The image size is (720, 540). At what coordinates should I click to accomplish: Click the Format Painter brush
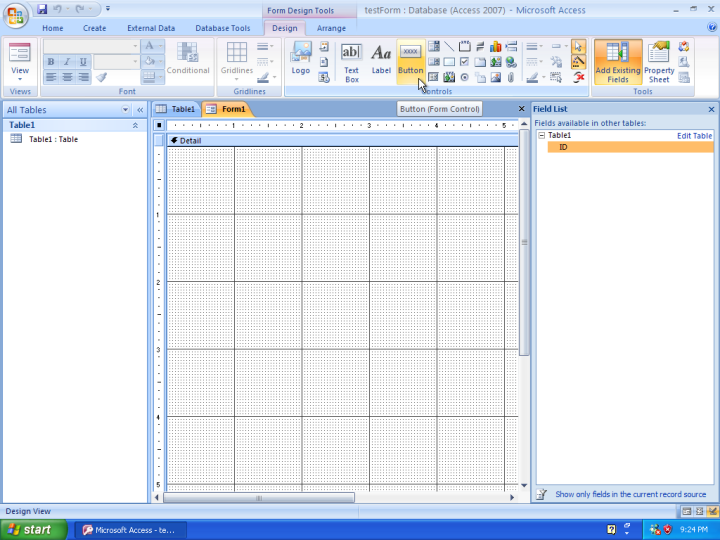(x=102, y=77)
